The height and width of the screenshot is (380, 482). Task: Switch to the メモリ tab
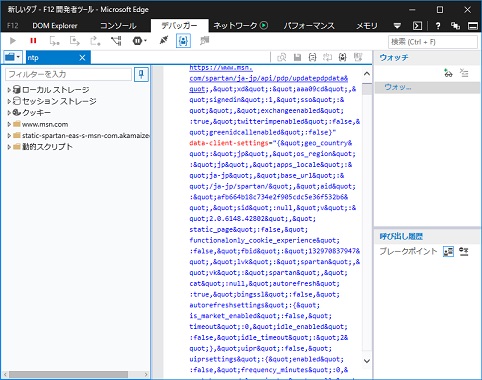(367, 26)
